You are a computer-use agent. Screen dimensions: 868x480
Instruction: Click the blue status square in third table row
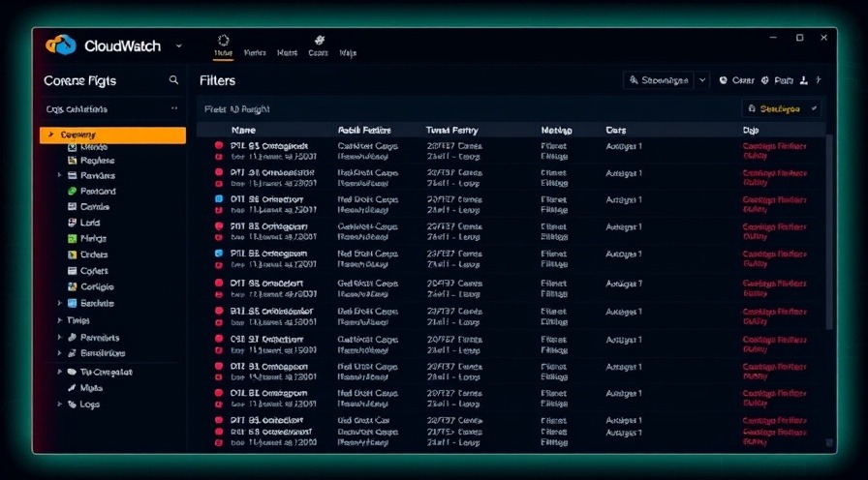pos(219,198)
